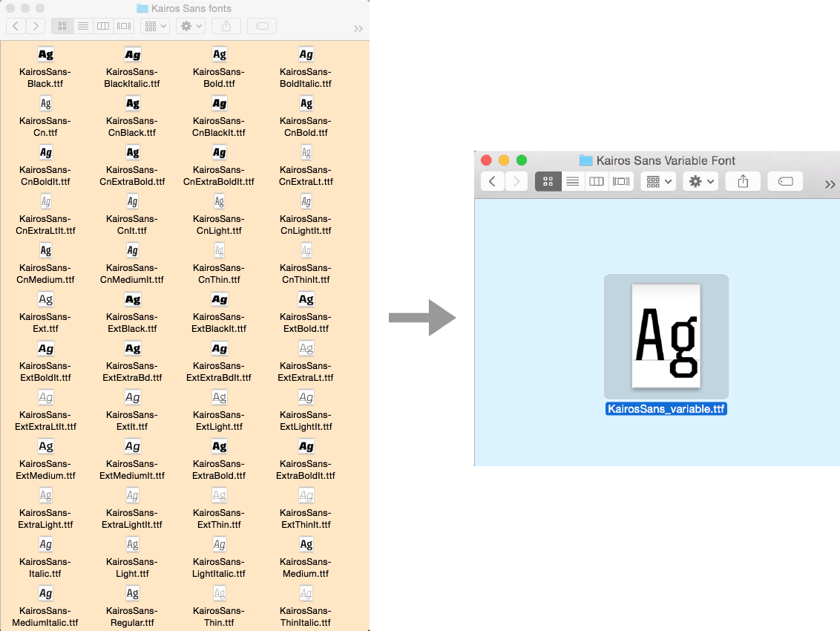Open action gear menu in Variable Font window
The height and width of the screenshot is (631, 840).
tap(700, 182)
